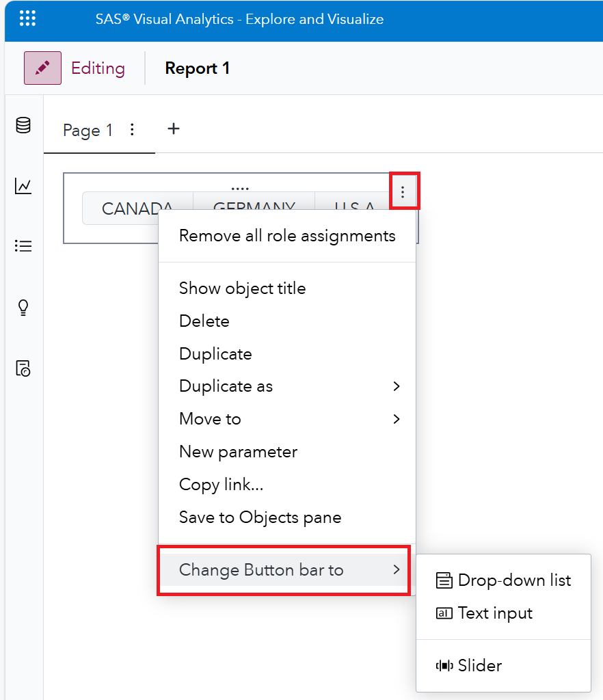Image resolution: width=603 pixels, height=700 pixels.
Task: Select Drop-down list from the submenu
Action: [512, 580]
